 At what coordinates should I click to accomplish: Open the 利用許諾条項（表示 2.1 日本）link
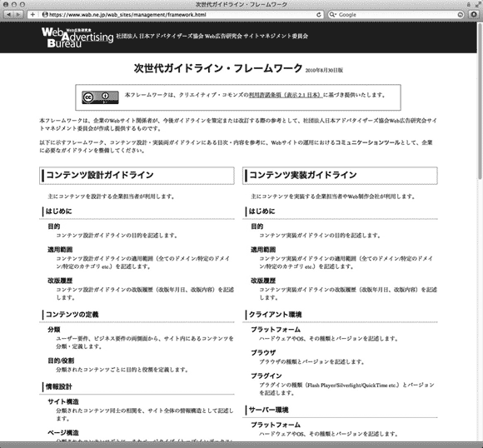pyautogui.click(x=286, y=95)
